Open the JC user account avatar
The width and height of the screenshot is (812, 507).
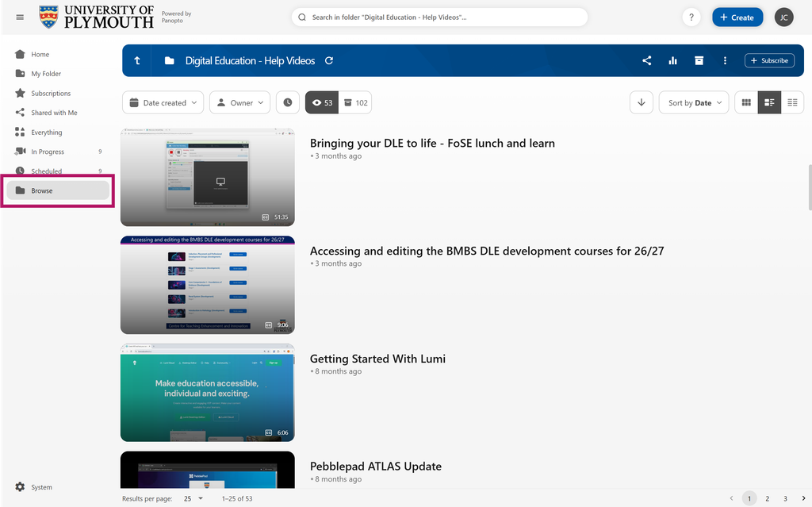tap(783, 17)
